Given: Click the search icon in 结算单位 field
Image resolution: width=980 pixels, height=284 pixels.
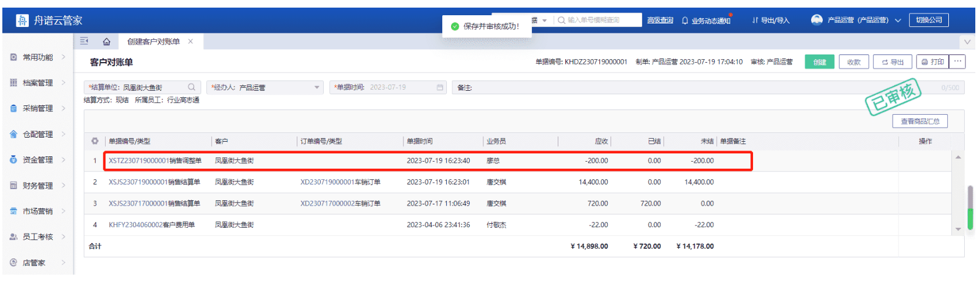Looking at the screenshot, I should click(192, 87).
